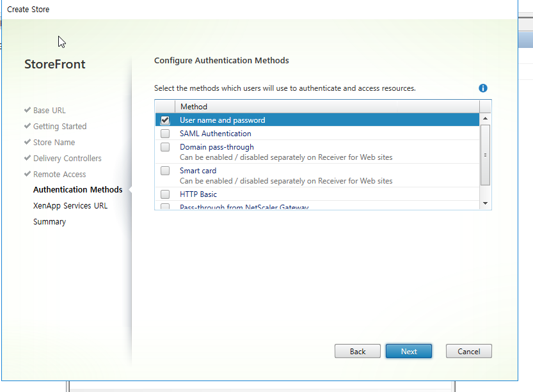Enable SAML Authentication checkbox
This screenshot has width=533, height=392.
click(x=165, y=134)
